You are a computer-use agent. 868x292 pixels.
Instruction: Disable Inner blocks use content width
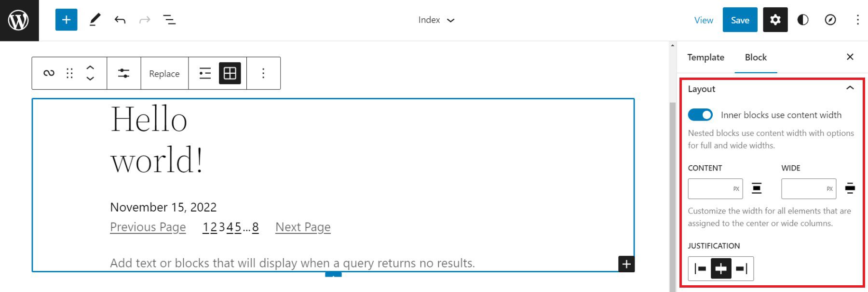pos(701,115)
